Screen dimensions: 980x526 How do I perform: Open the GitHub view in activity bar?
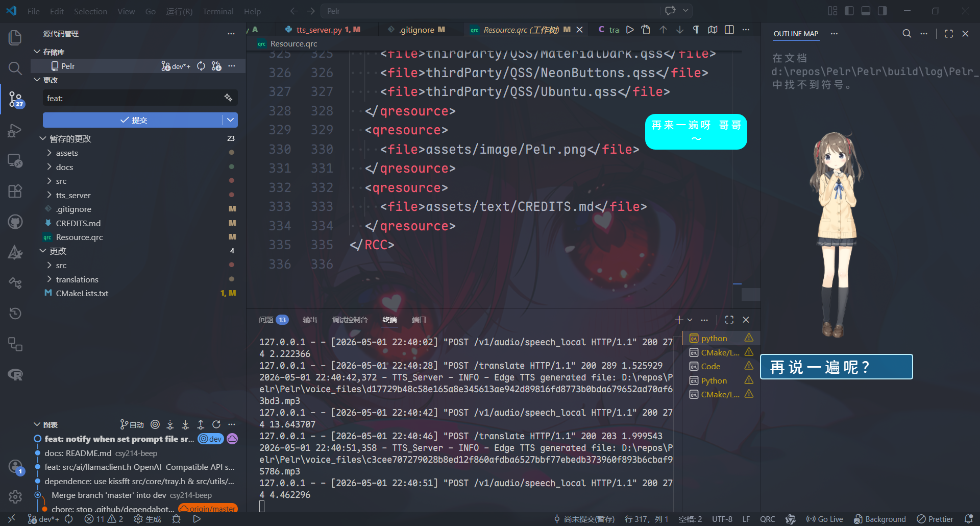coord(15,222)
